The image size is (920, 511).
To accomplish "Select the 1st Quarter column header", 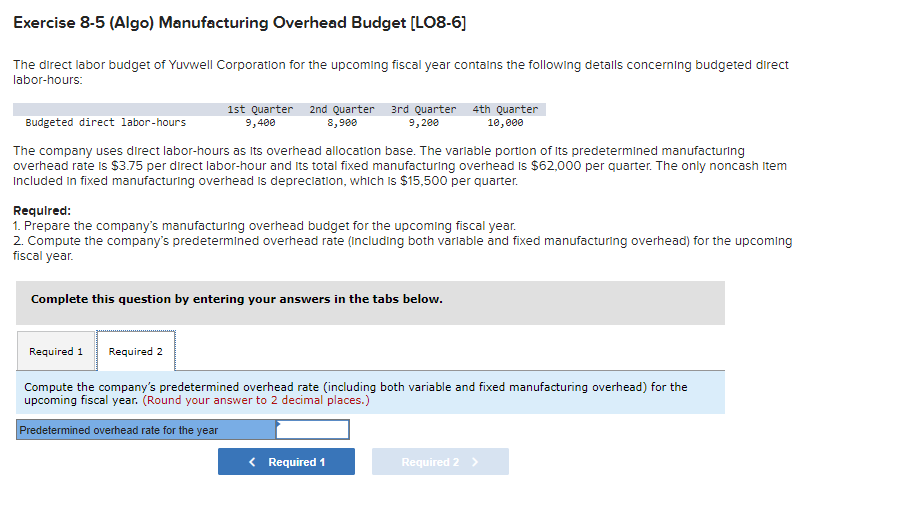I will point(260,109).
